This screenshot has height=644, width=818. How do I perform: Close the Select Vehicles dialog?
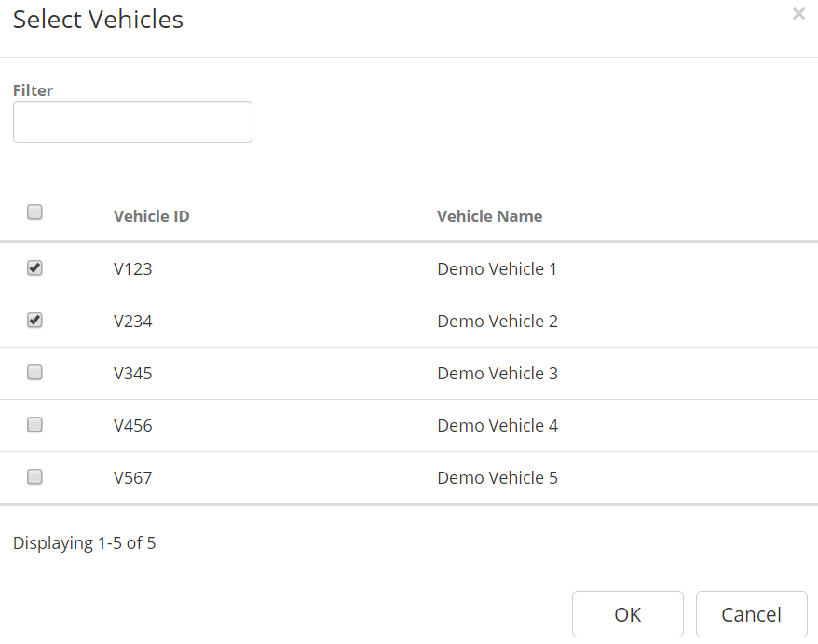[x=798, y=14]
